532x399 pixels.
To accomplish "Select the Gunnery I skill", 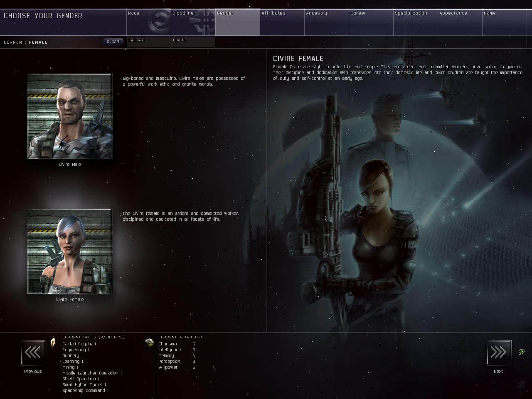I will tap(72, 355).
